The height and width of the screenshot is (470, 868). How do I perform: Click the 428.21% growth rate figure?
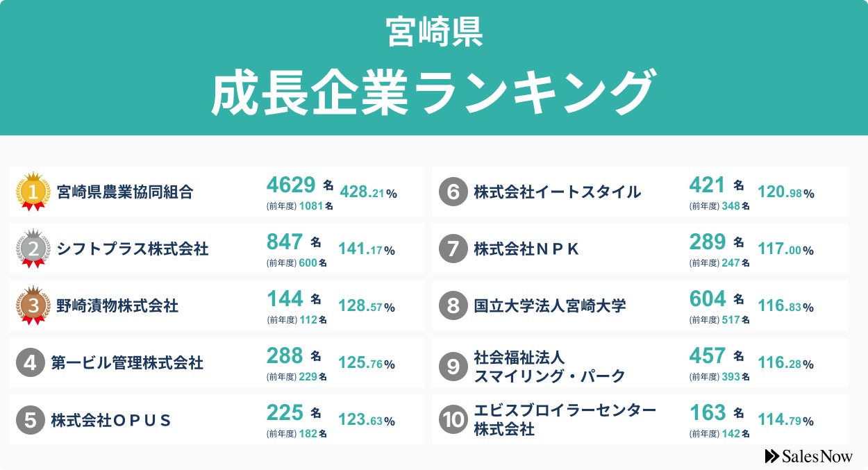pyautogui.click(x=368, y=193)
